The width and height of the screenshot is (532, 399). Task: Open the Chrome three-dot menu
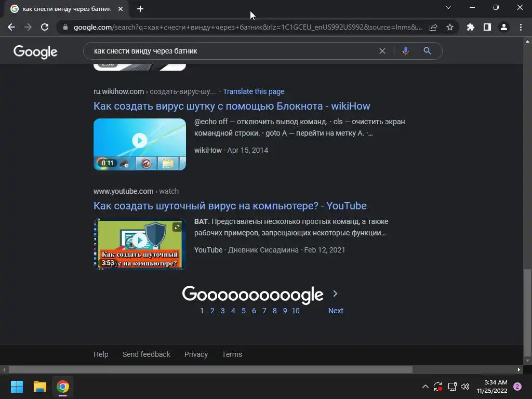tap(521, 27)
